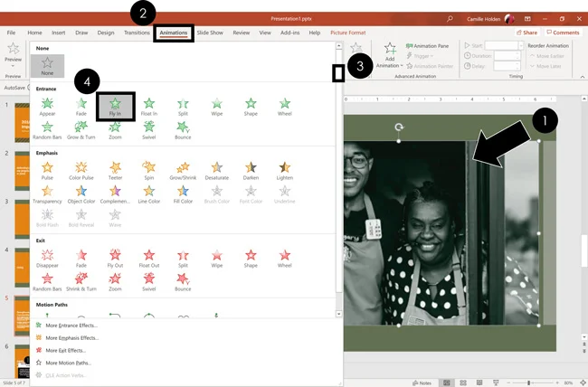Click the gallery scroll down arrow
The image size is (588, 387).
point(338,314)
